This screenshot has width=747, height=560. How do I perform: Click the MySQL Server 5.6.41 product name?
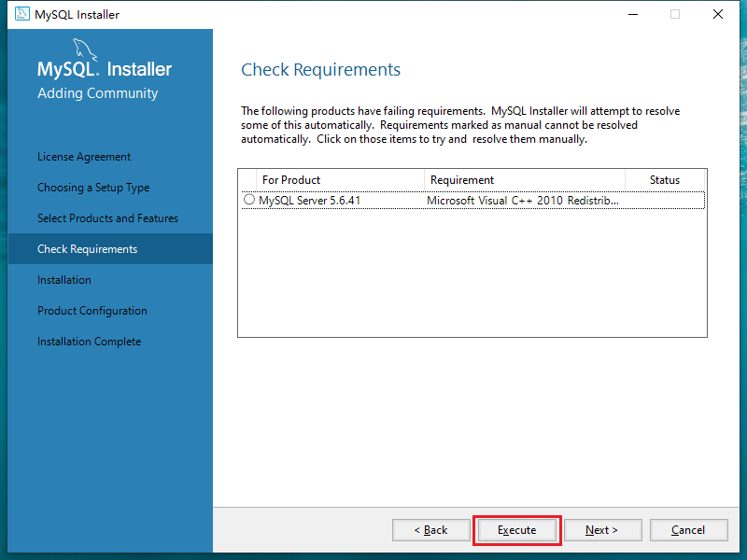(310, 201)
